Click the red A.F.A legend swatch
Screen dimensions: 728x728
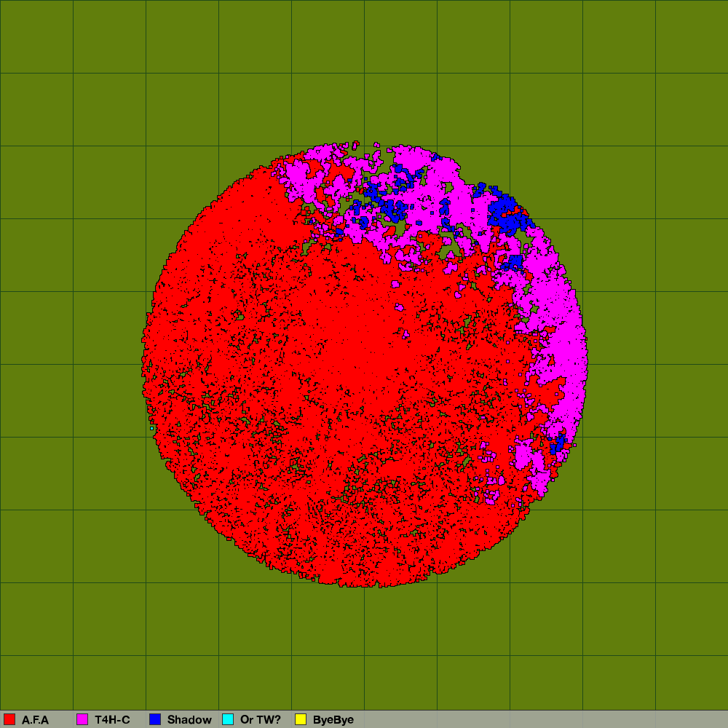[9, 719]
